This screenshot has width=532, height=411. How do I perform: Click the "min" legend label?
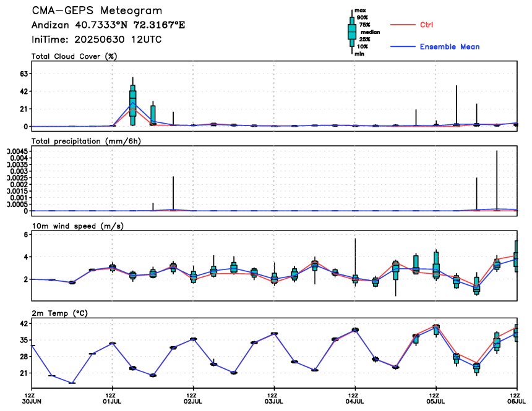point(359,54)
